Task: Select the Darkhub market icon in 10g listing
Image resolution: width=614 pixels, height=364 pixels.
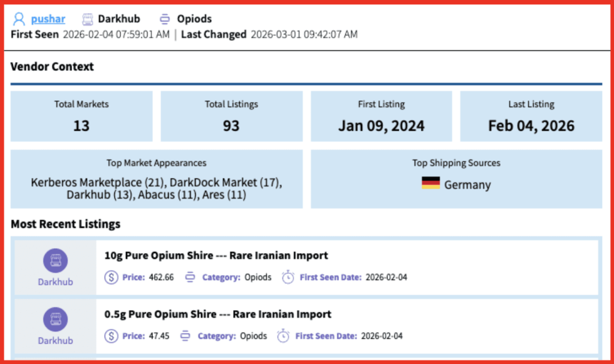Action: coord(55,261)
